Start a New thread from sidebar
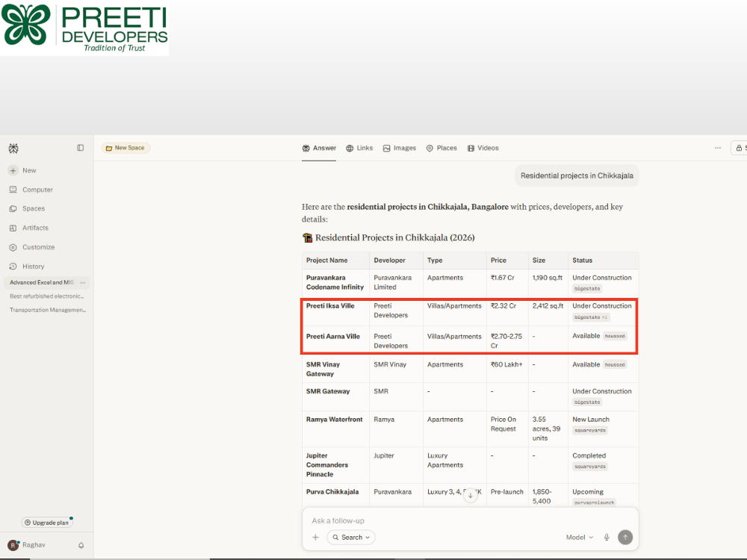 pyautogui.click(x=23, y=170)
